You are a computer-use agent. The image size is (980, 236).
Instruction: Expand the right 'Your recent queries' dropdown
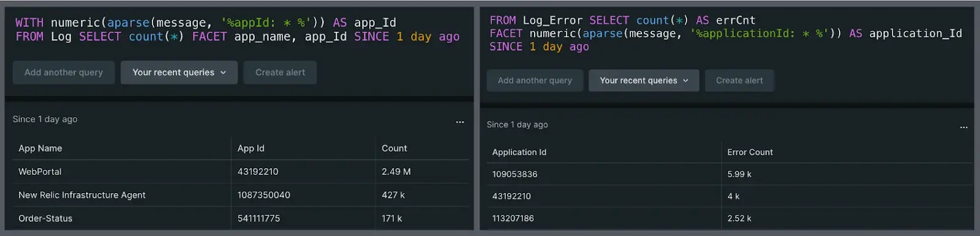tap(644, 80)
